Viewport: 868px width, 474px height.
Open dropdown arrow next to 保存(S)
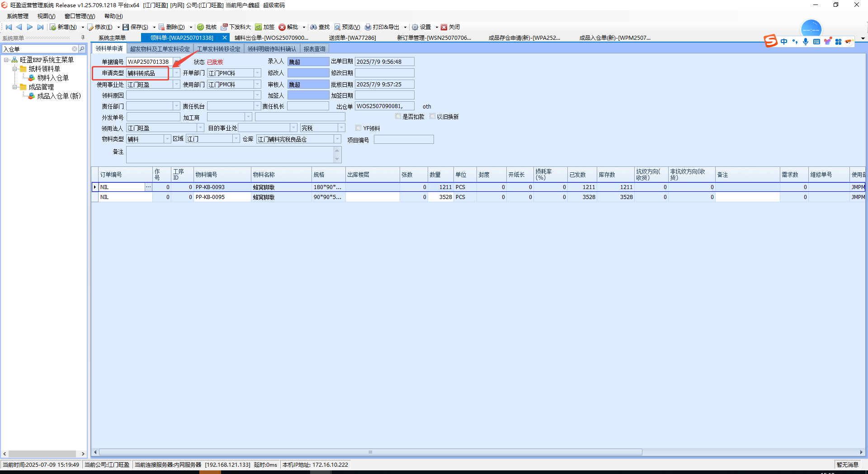[154, 27]
